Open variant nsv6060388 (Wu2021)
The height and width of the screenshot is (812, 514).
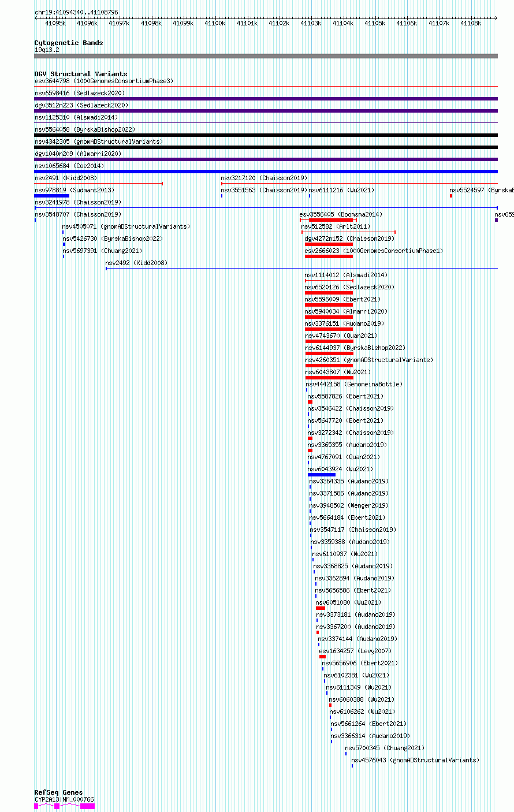[x=362, y=699]
